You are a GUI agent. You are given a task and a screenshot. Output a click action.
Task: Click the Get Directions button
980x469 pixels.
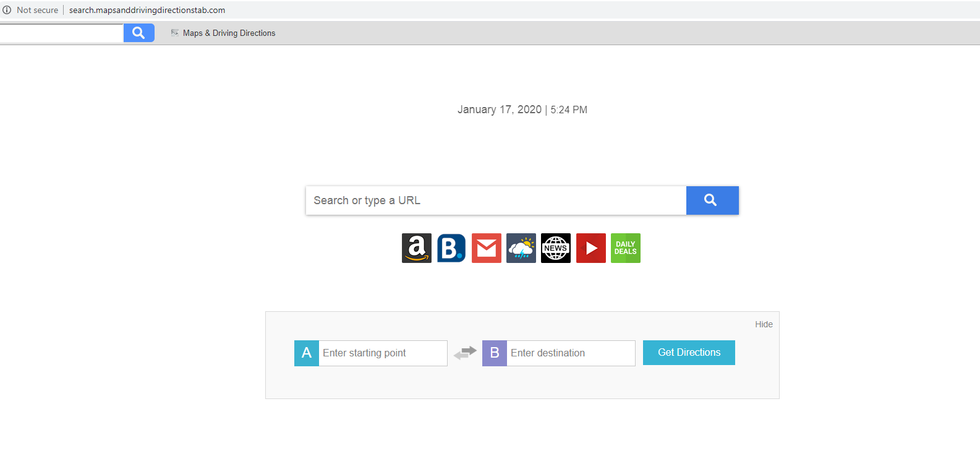(689, 353)
